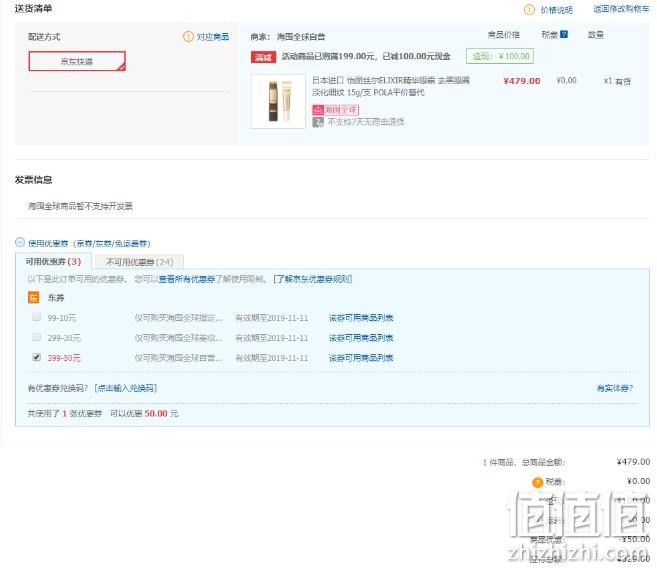This screenshot has width=657, height=570.
Task: Click the red 满减 promotion tag
Action: (x=263, y=57)
